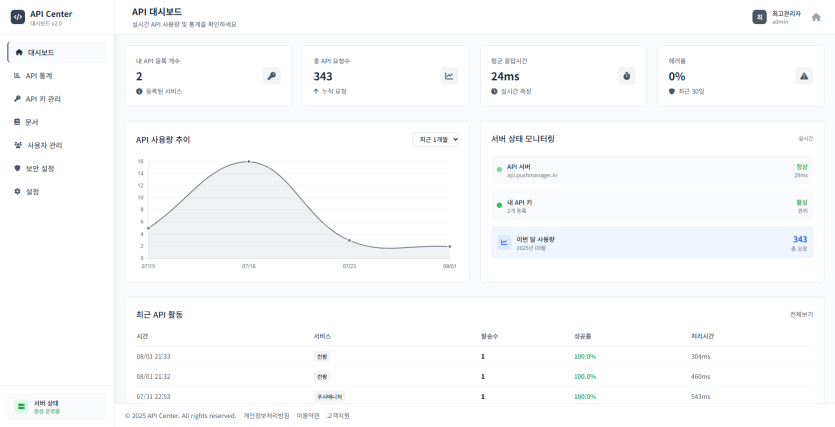Open 사용자 관리 in sidebar
Image resolution: width=835 pixels, height=427 pixels.
44,145
